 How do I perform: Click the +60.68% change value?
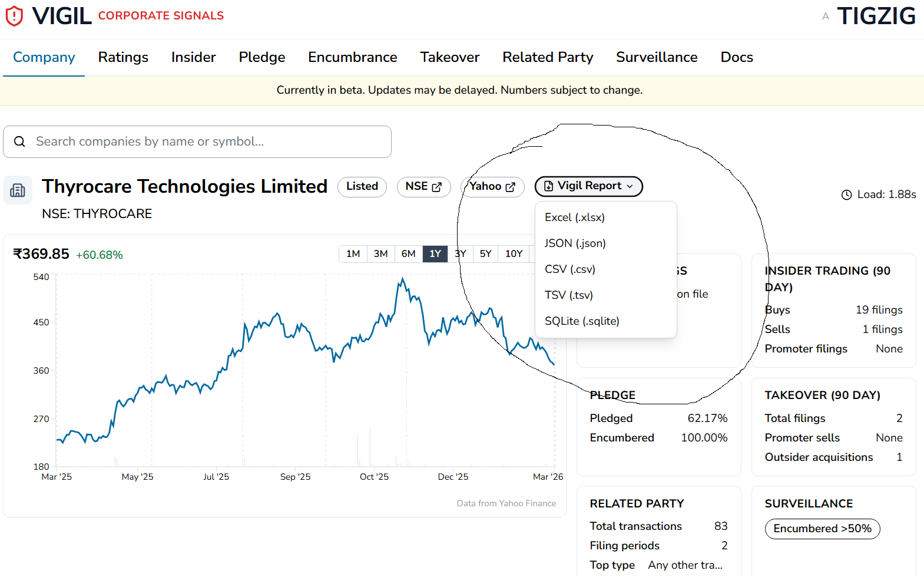coord(100,255)
